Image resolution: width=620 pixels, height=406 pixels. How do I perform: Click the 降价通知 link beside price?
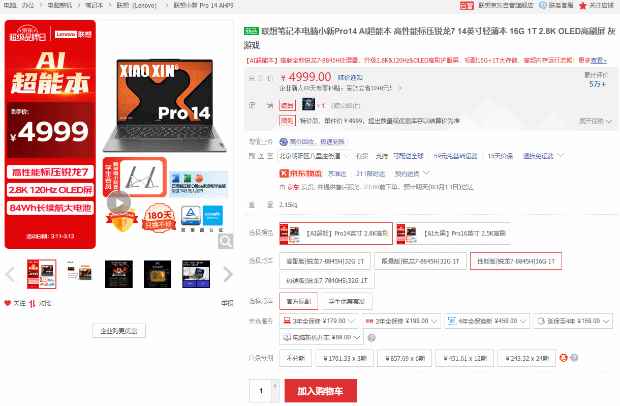(350, 77)
